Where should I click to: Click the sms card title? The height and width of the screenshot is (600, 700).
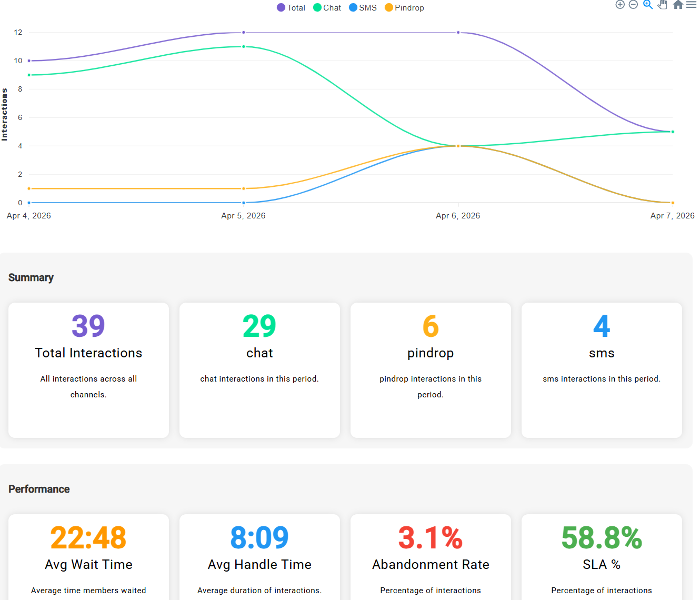[602, 354]
